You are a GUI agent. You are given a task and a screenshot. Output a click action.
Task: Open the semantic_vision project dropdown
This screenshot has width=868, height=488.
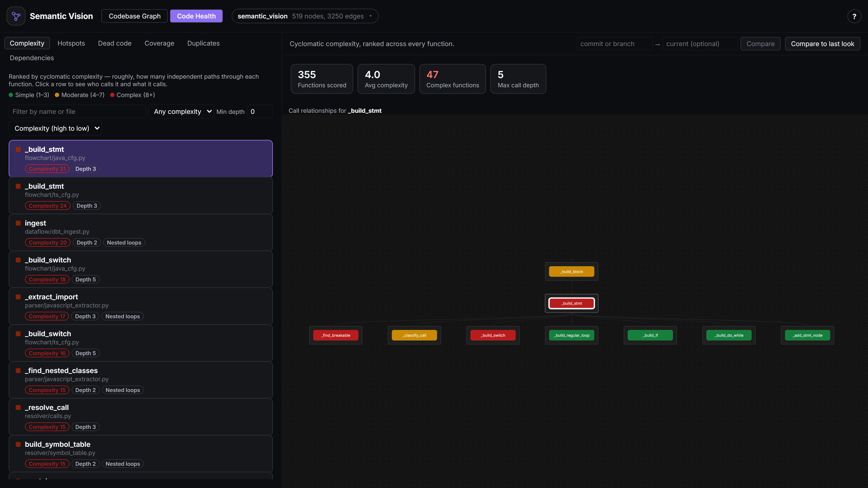click(x=305, y=16)
